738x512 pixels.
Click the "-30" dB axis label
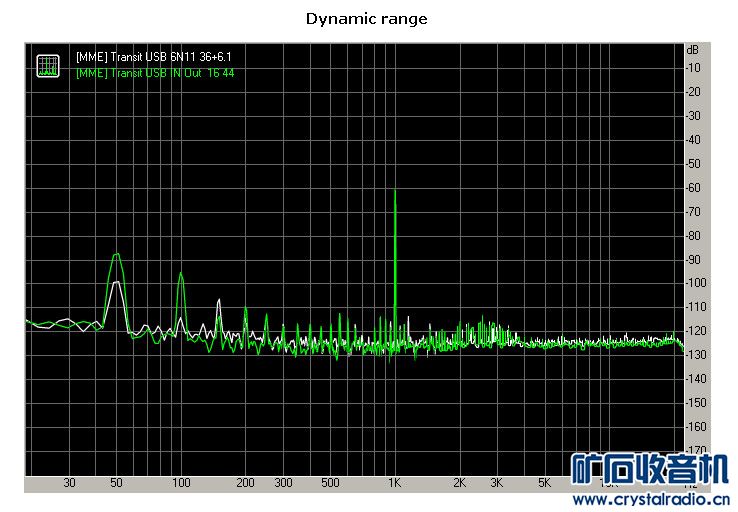point(693,116)
